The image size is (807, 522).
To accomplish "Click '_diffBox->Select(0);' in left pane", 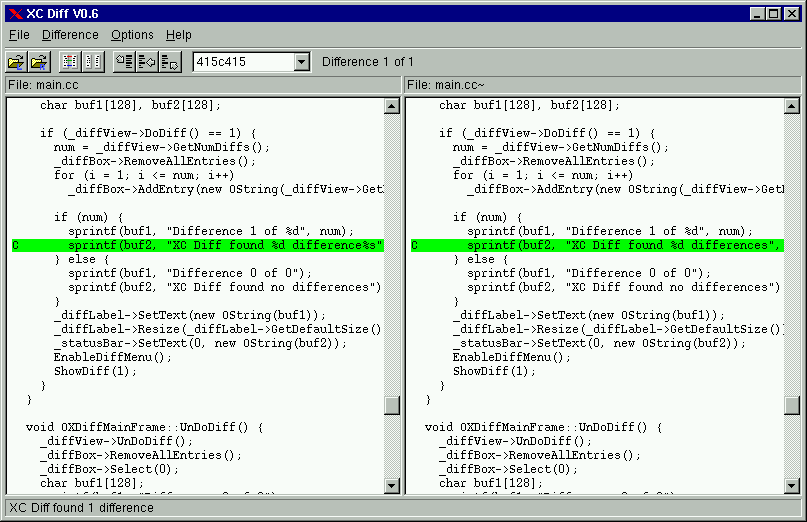I will (x=109, y=469).
